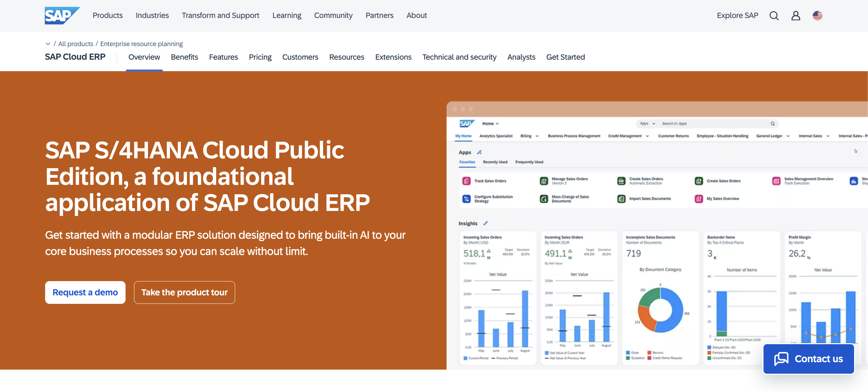
Task: Switch to the Benefits tab
Action: tap(184, 57)
